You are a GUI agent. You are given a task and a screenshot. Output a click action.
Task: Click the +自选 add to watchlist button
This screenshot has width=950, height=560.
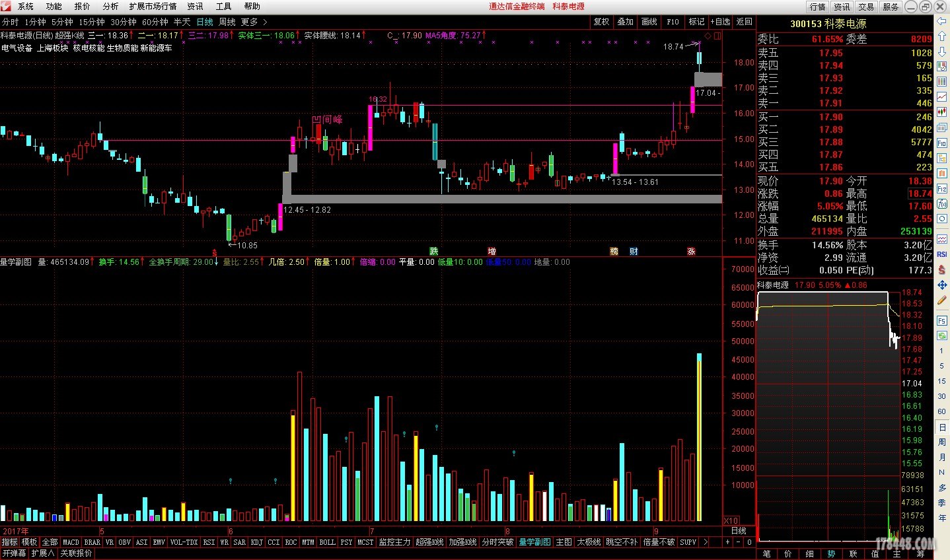(x=721, y=22)
